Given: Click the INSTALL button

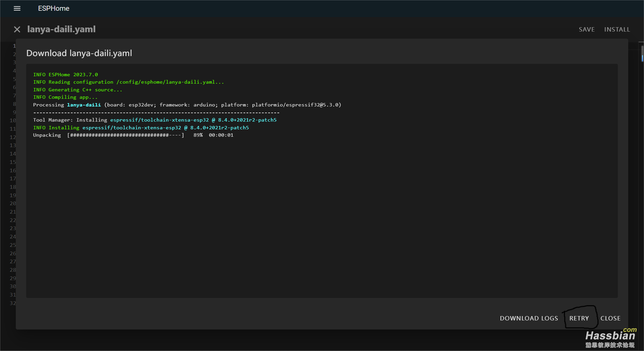Looking at the screenshot, I should (x=617, y=30).
